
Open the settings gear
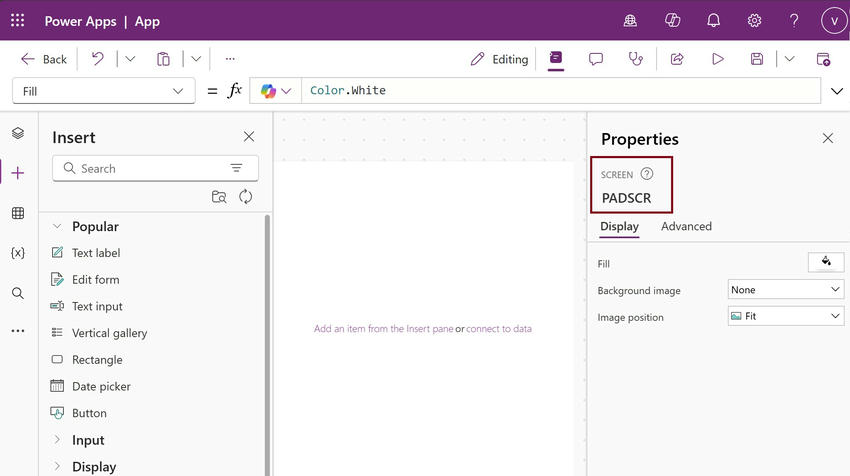[754, 21]
